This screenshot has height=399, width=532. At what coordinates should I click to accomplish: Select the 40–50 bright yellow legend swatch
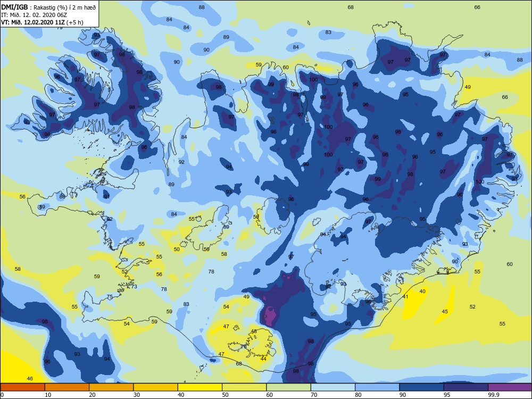pos(200,387)
